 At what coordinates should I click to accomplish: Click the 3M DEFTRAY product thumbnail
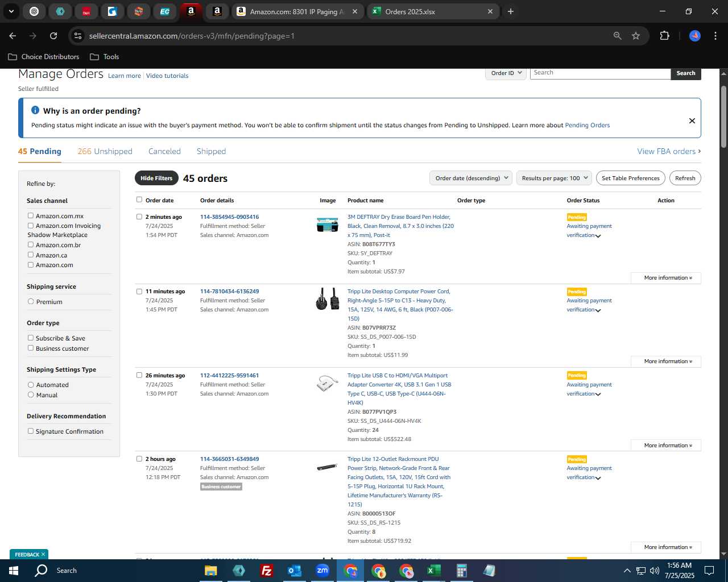(x=328, y=225)
